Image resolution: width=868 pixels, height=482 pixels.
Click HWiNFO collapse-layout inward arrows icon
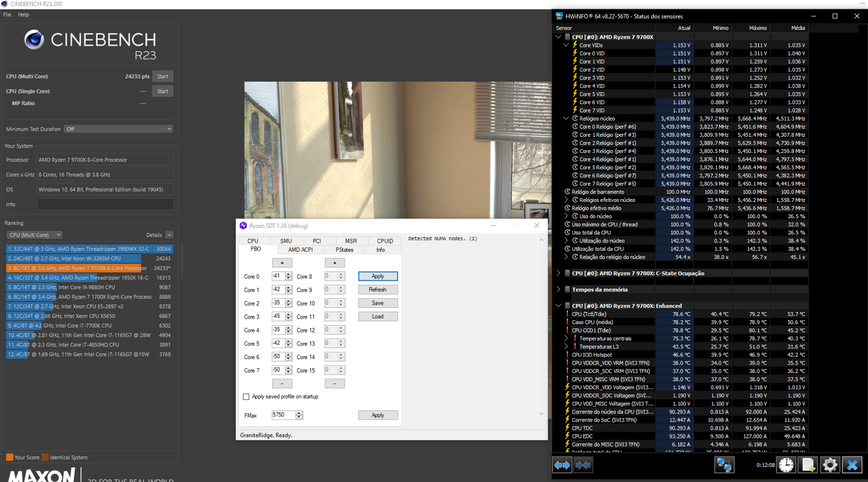[583, 465]
